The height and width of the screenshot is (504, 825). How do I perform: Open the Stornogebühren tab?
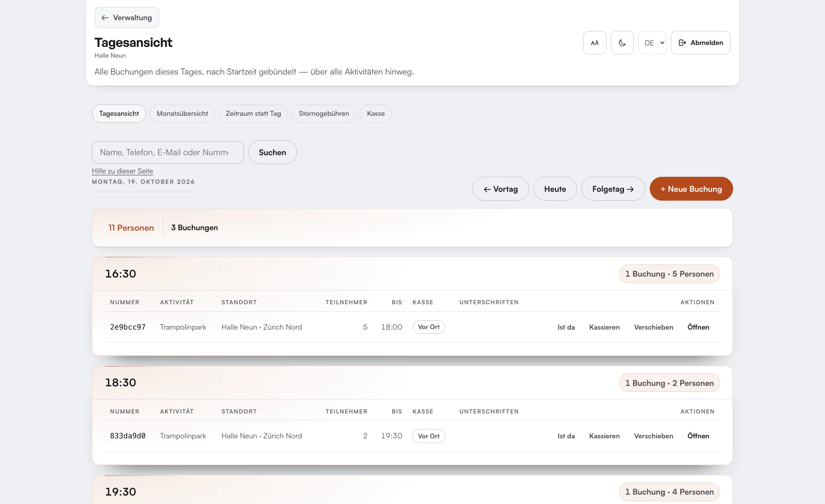[324, 113]
